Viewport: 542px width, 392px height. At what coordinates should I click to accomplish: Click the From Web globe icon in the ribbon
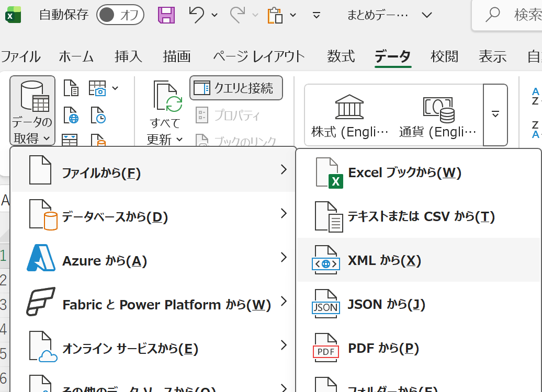click(x=71, y=115)
